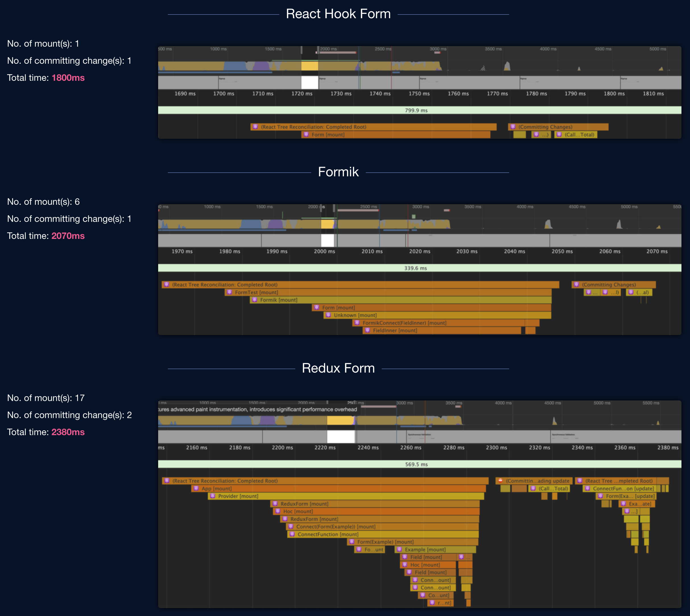This screenshot has width=690, height=616.
Task: Click the 1720 ms ruler mark
Action: click(x=302, y=94)
